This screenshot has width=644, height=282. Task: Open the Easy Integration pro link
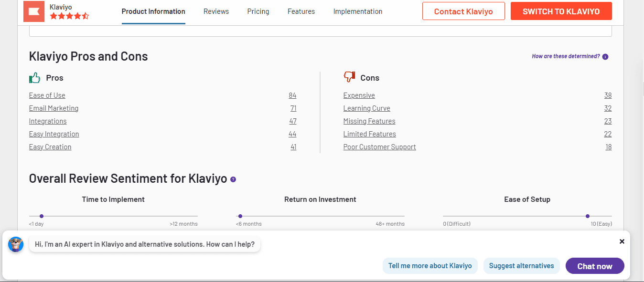point(54,134)
